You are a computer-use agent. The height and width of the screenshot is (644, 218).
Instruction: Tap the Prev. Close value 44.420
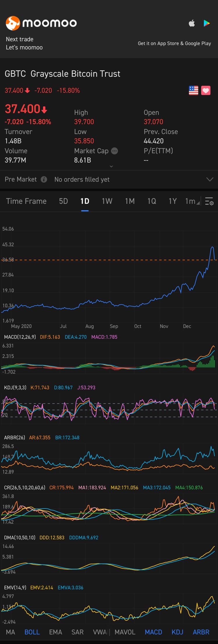(x=154, y=141)
